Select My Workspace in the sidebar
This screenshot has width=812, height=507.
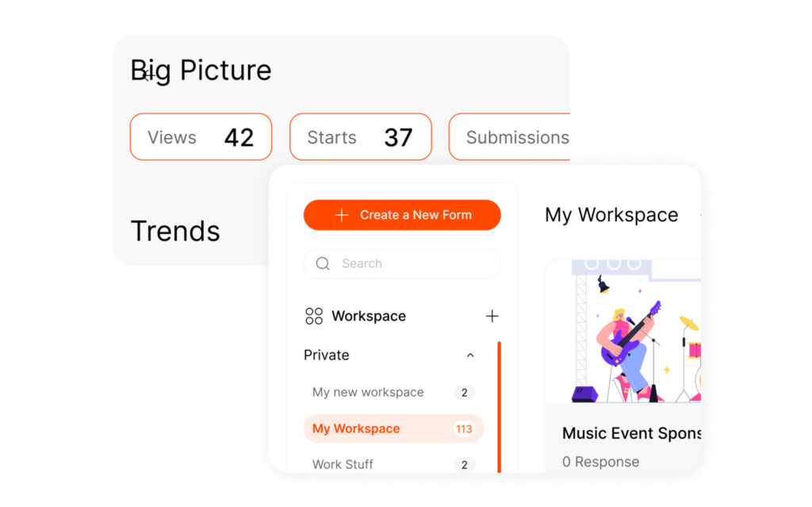pyautogui.click(x=355, y=428)
